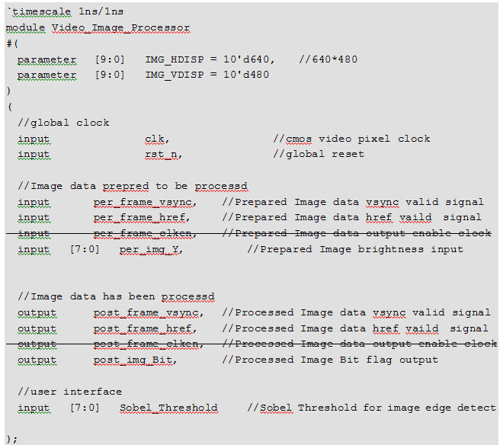Click the per_img_Y signal name
The image size is (503, 448).
(149, 249)
